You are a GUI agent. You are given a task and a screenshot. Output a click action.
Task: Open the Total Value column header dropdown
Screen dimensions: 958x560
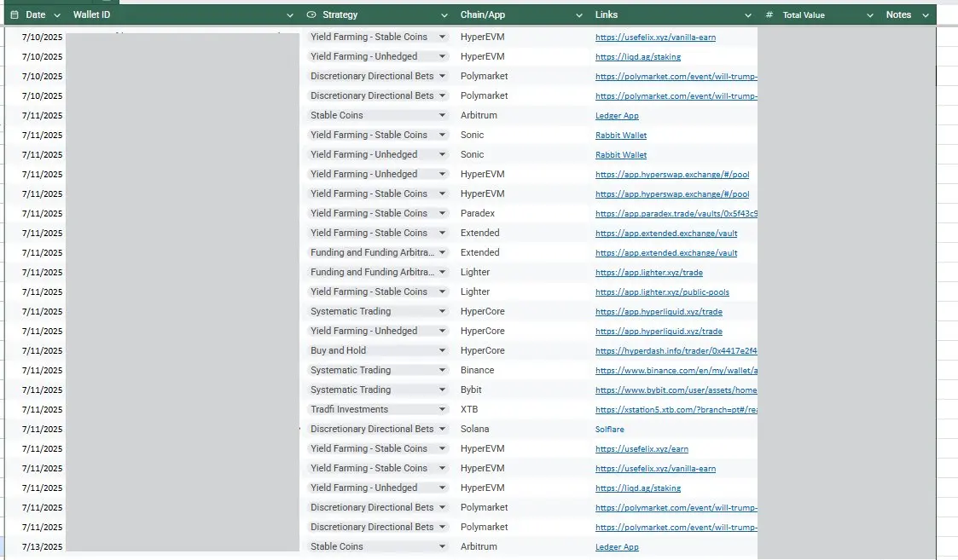coord(870,15)
